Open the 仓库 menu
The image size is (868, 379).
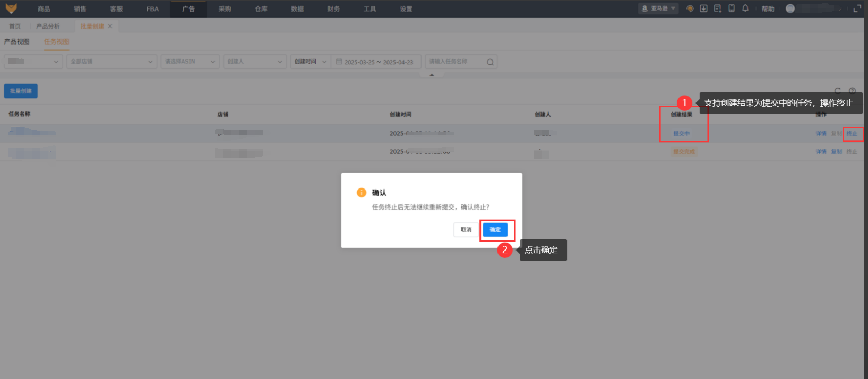tap(261, 9)
